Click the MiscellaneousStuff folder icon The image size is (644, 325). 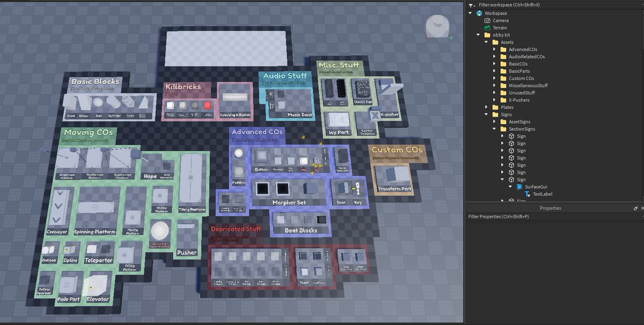pos(503,85)
